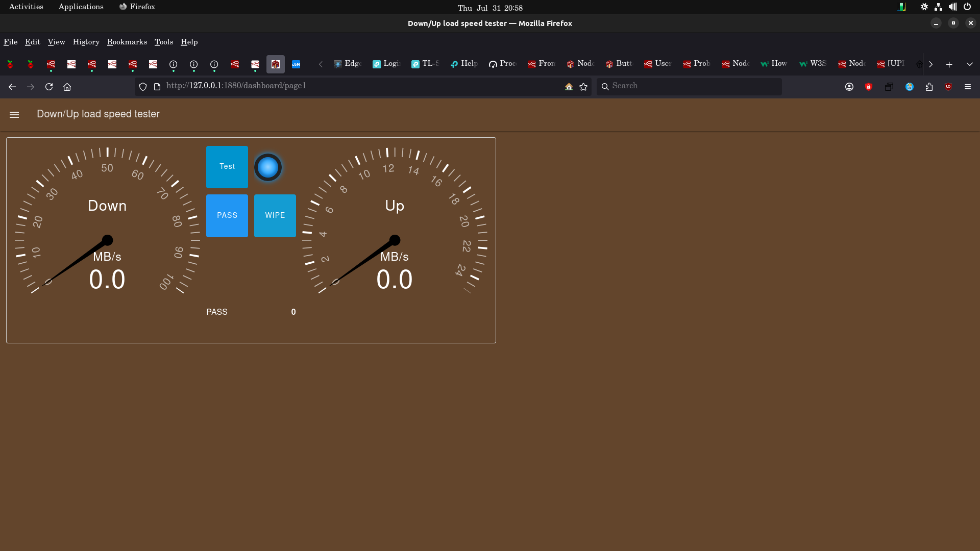Viewport: 980px width, 551px height.
Task: Open the Firefox extensions puzzle icon
Action: click(929, 87)
